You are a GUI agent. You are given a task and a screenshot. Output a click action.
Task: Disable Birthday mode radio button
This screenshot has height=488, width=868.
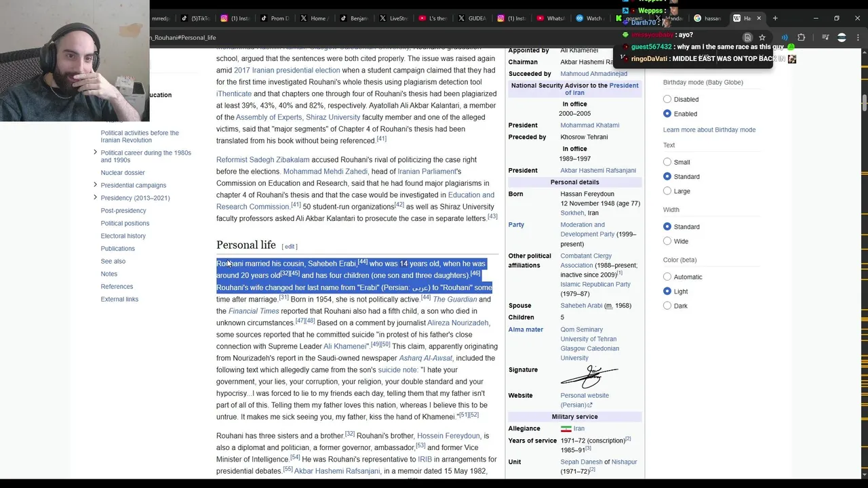coord(667,99)
